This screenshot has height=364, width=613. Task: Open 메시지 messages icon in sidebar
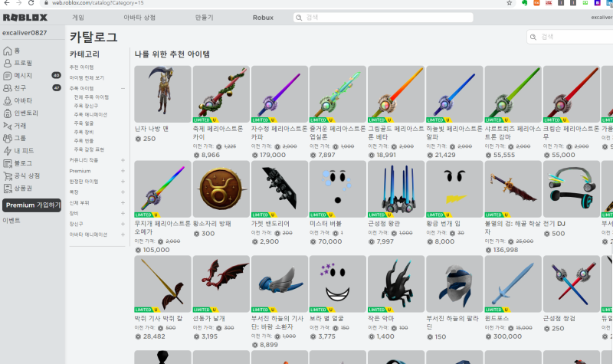(x=8, y=75)
